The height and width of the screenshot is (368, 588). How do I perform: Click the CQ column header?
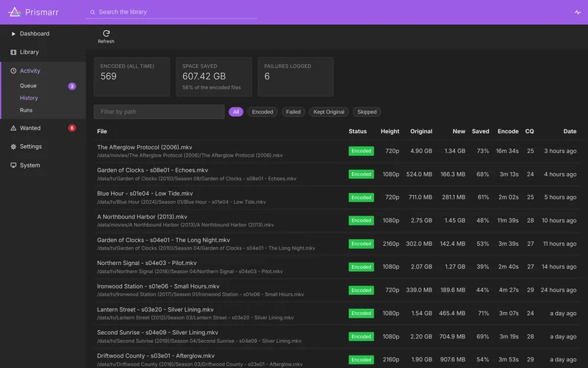pos(529,132)
